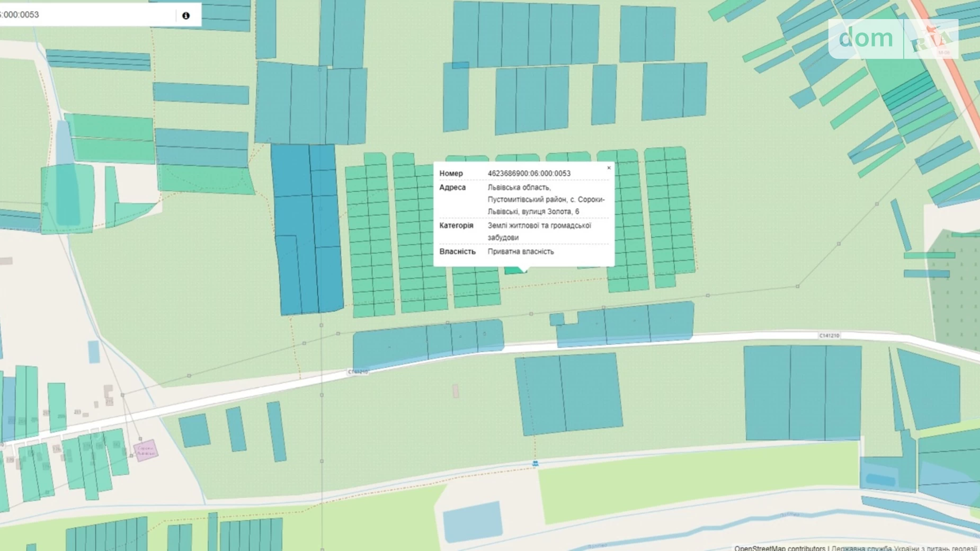Click the C141210 road label on right
The height and width of the screenshot is (551, 980).
point(829,335)
